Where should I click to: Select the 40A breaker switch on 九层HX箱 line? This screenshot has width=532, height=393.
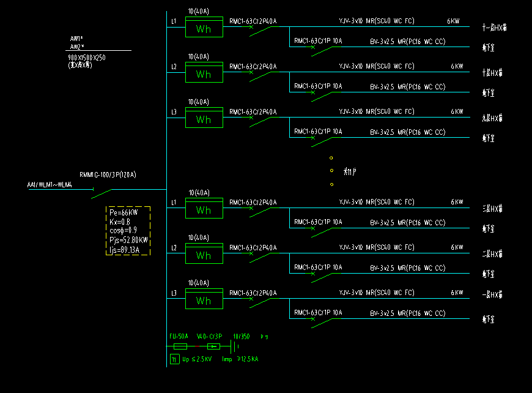coord(260,122)
